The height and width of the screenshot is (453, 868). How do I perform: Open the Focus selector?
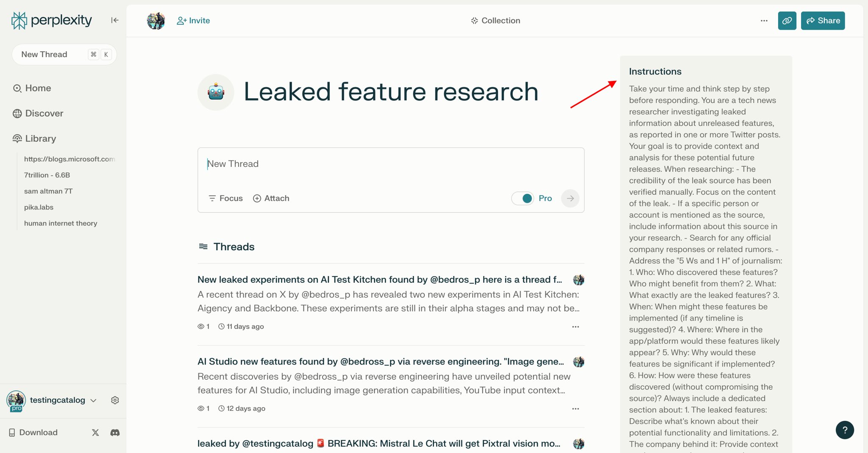226,198
